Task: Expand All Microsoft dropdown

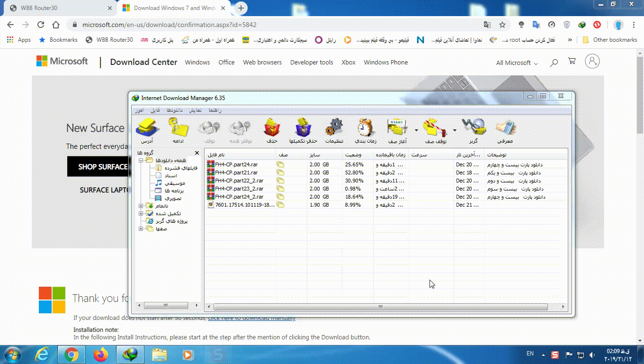Action: point(517,63)
